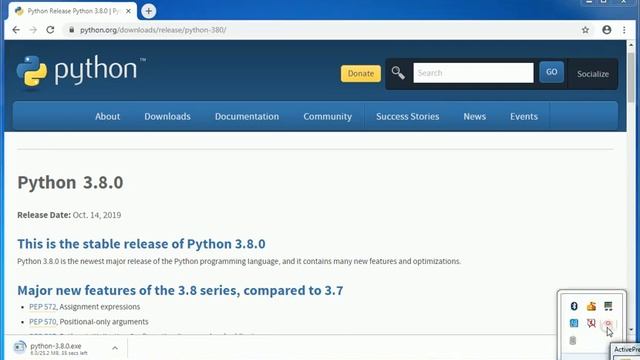640x360 pixels.
Task: Click the python-3.8.0.exe download item
Action: click(x=65, y=348)
